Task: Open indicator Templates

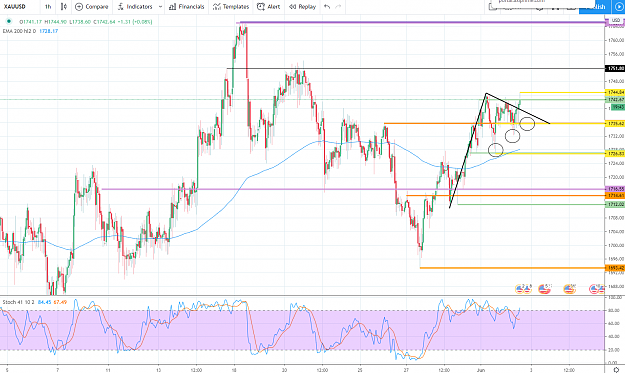Action: pos(231,7)
